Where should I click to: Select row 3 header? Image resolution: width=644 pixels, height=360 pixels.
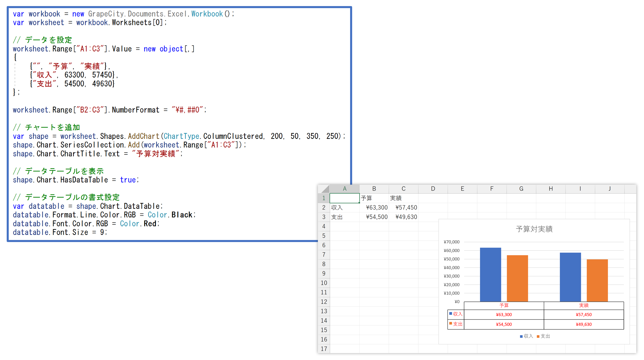click(x=324, y=217)
